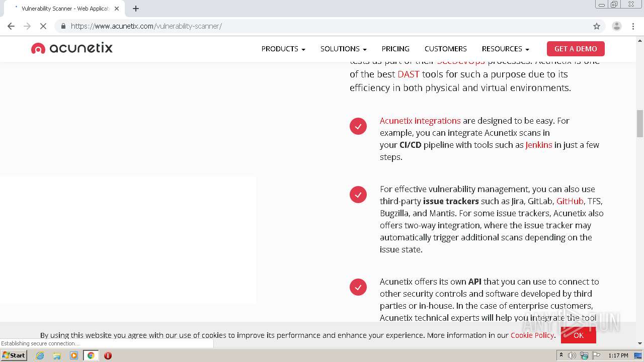This screenshot has width=644, height=362.
Task: Go back to the previous page
Action: (11, 26)
